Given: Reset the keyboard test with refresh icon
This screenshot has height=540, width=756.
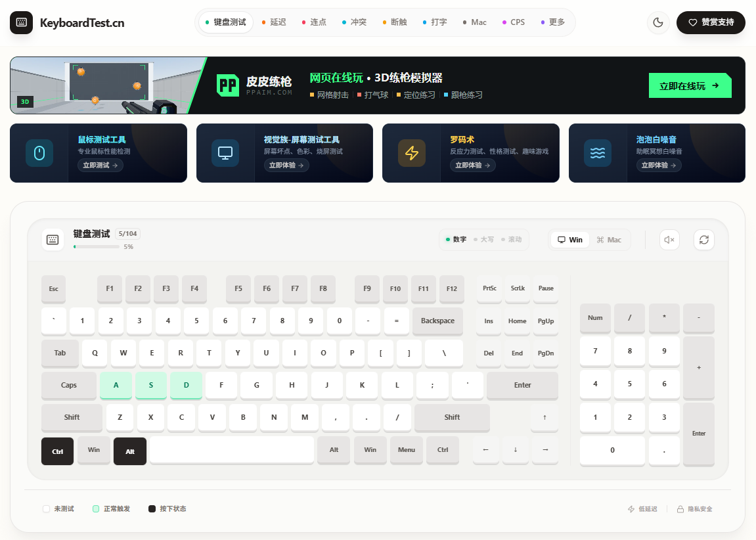Looking at the screenshot, I should pos(704,240).
